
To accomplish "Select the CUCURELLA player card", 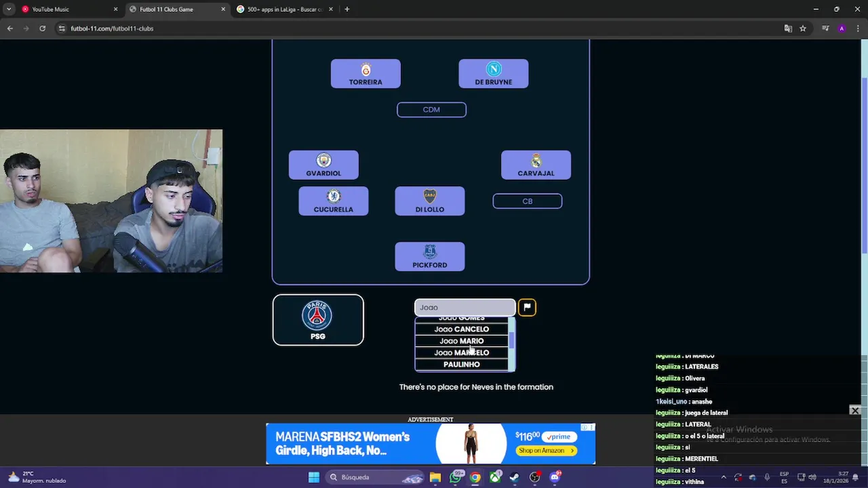I will [334, 201].
